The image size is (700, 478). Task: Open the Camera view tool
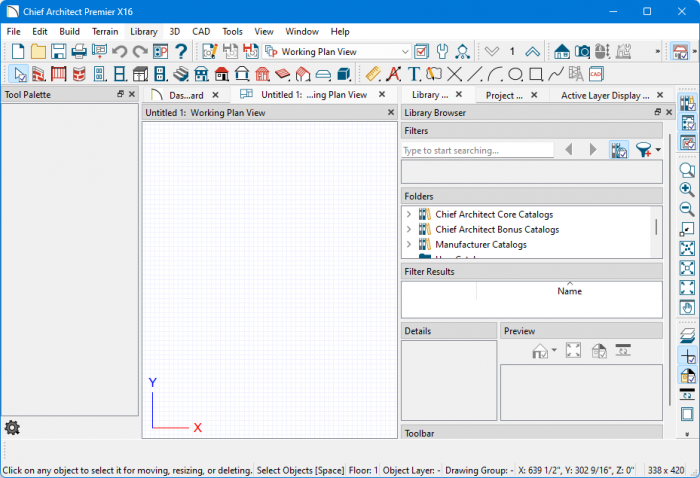[x=582, y=51]
